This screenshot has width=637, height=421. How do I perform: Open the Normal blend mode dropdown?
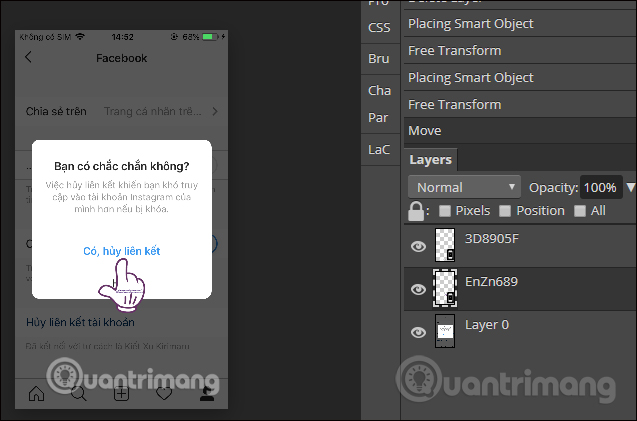[464, 187]
